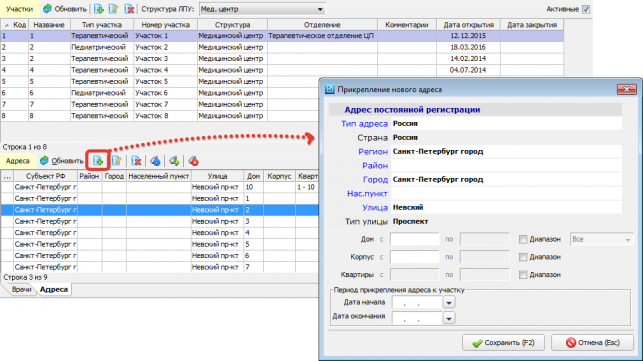This screenshot has width=643, height=361.
Task: Click the Сохранить (F2) button
Action: (x=504, y=343)
